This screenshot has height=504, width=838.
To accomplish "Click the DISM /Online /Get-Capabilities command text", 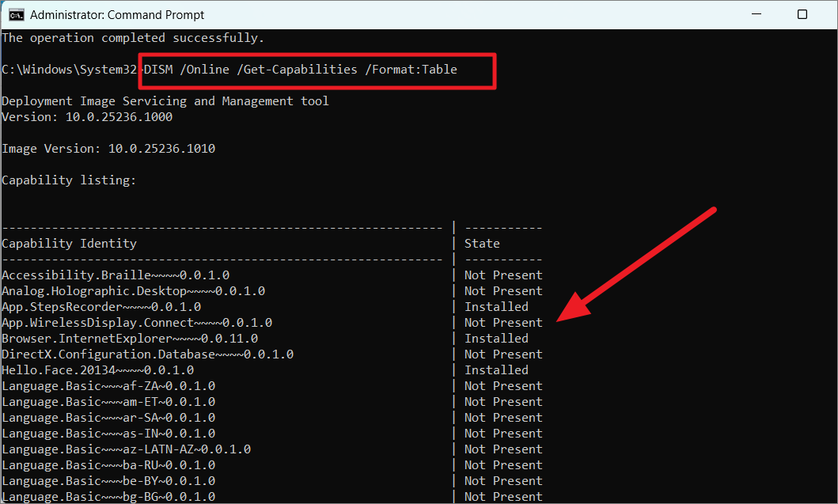I will tap(301, 70).
